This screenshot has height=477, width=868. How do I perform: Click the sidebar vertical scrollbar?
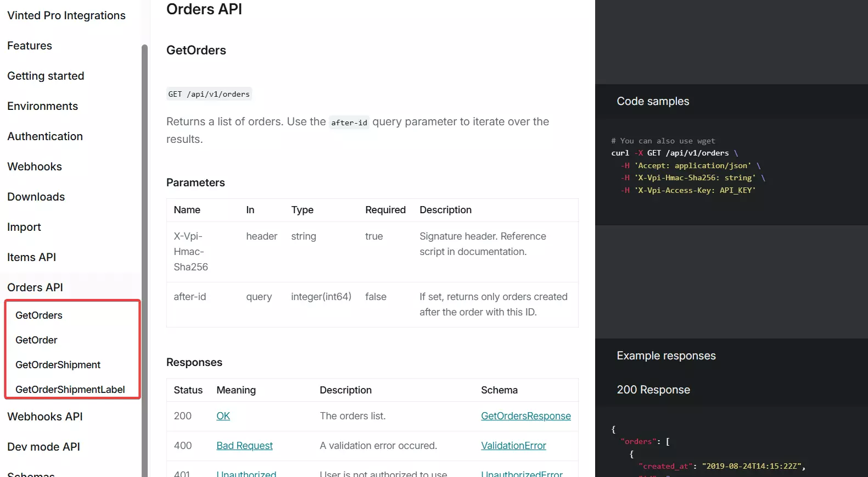(x=145, y=260)
